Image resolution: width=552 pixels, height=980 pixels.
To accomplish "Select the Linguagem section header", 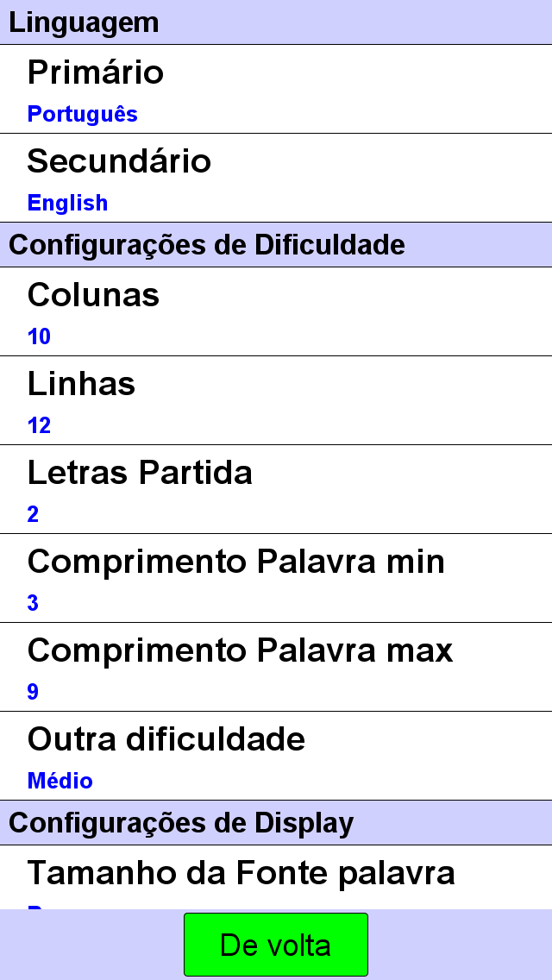I will point(276,22).
